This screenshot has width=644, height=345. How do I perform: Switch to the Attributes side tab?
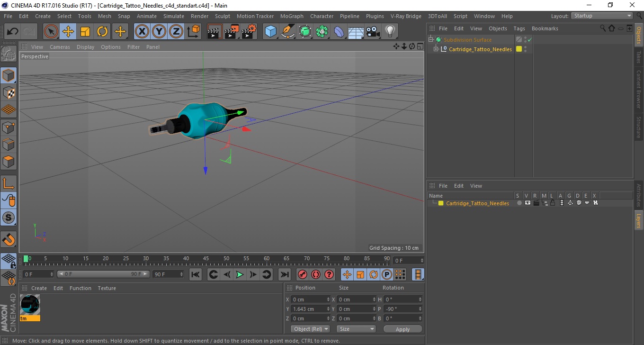[638, 195]
